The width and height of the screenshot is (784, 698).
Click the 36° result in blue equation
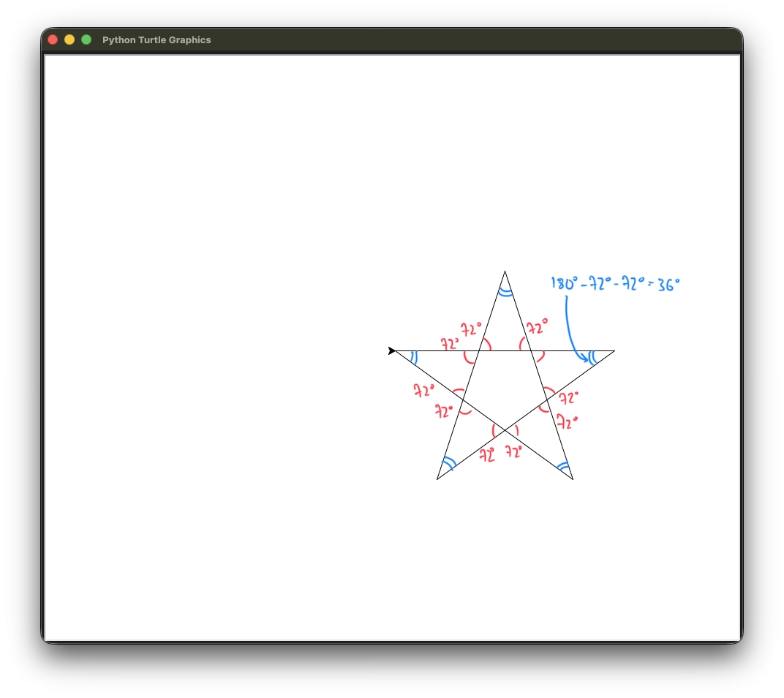coord(668,285)
